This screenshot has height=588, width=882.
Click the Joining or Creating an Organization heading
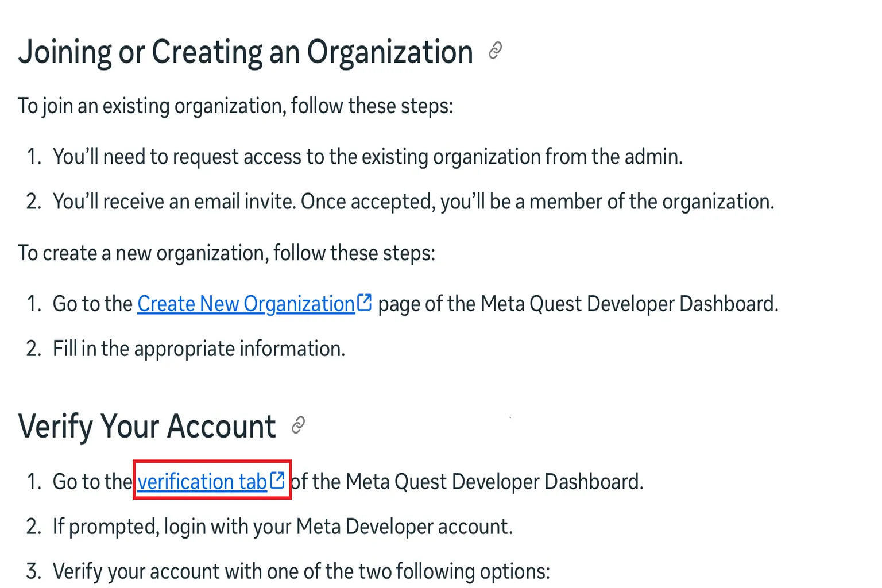click(x=246, y=52)
